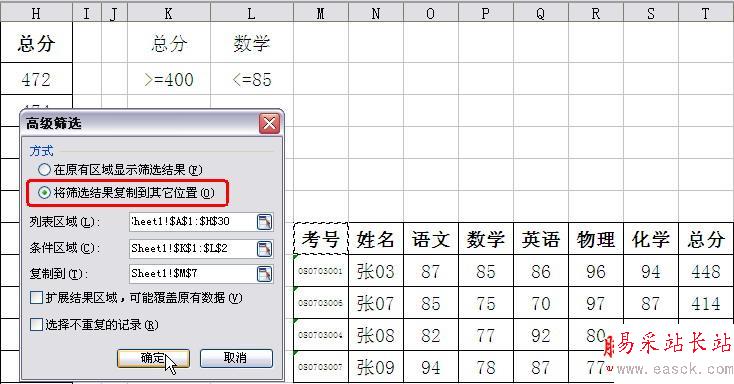Click 张09's 语文 score 94
This screenshot has width=734, height=384.
pos(431,367)
